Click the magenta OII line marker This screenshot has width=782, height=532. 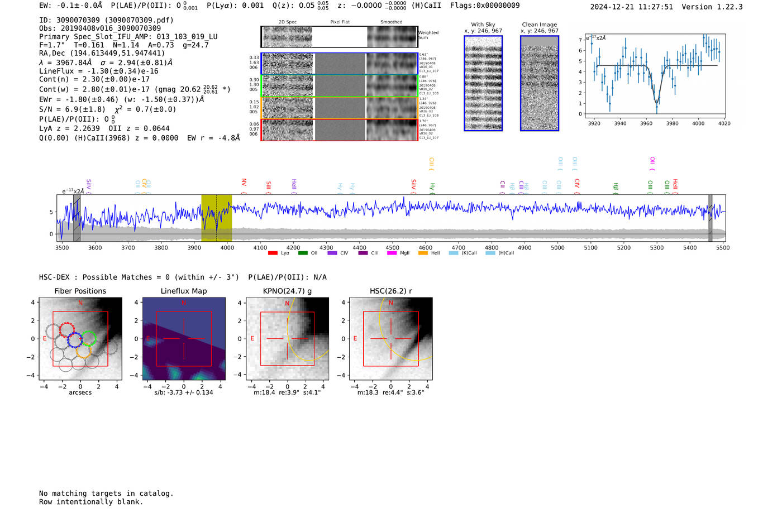(652, 164)
